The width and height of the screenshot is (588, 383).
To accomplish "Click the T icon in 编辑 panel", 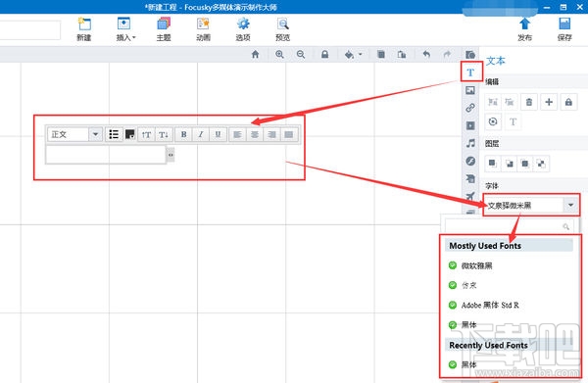I will coord(513,121).
